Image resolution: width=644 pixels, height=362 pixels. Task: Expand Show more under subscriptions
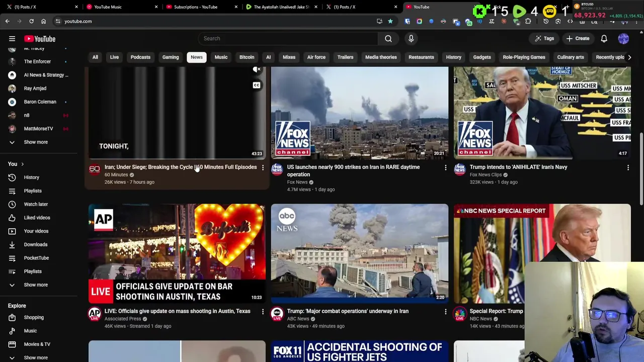click(36, 142)
